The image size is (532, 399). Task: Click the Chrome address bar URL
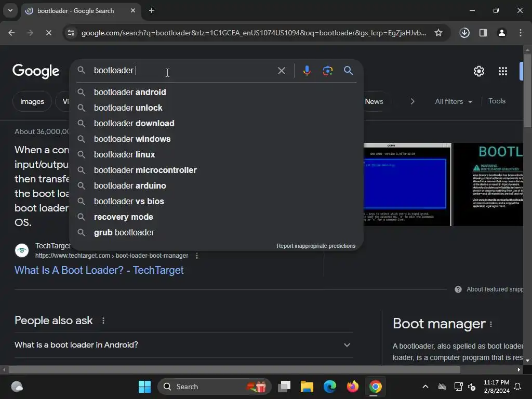tap(254, 33)
